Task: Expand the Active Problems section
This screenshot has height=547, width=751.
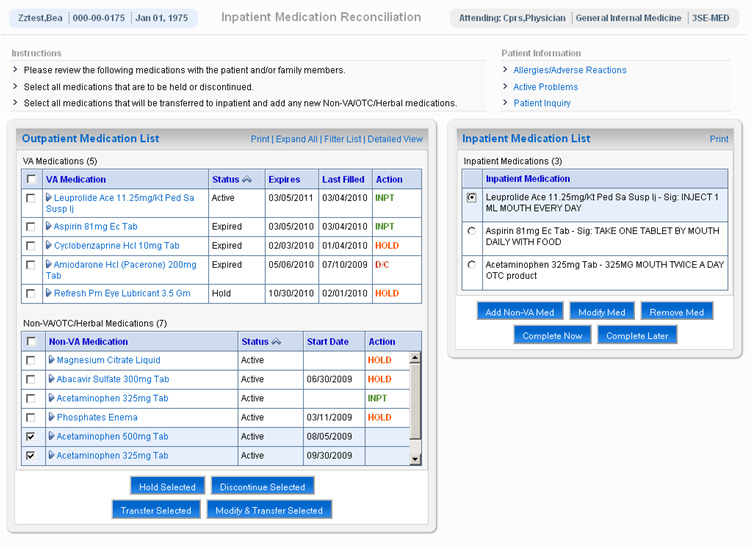Action: point(545,87)
